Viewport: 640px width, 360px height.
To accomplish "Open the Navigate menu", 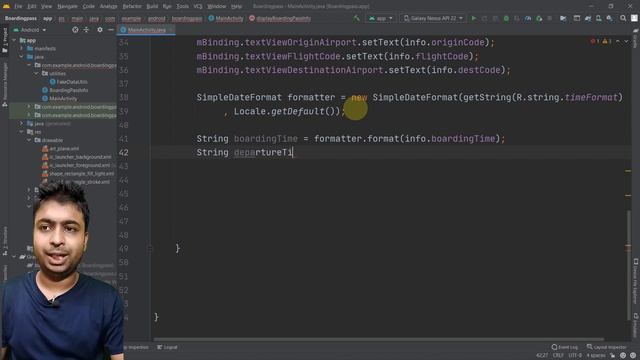I will pyautogui.click(x=67, y=7).
